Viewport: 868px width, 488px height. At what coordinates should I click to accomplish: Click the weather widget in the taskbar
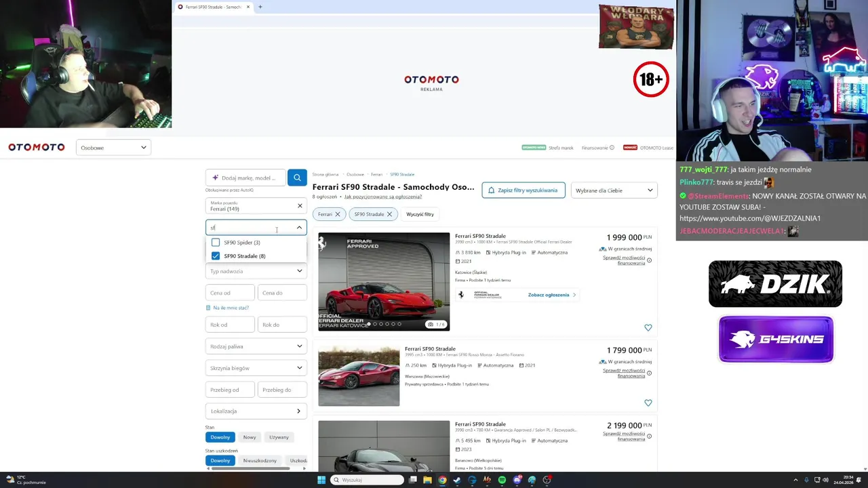click(25, 480)
